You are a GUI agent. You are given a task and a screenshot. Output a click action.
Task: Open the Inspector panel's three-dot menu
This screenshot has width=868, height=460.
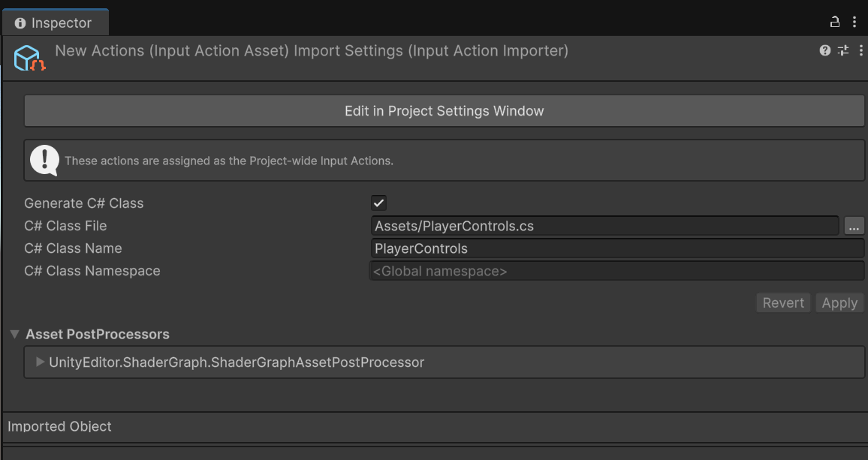pos(854,22)
